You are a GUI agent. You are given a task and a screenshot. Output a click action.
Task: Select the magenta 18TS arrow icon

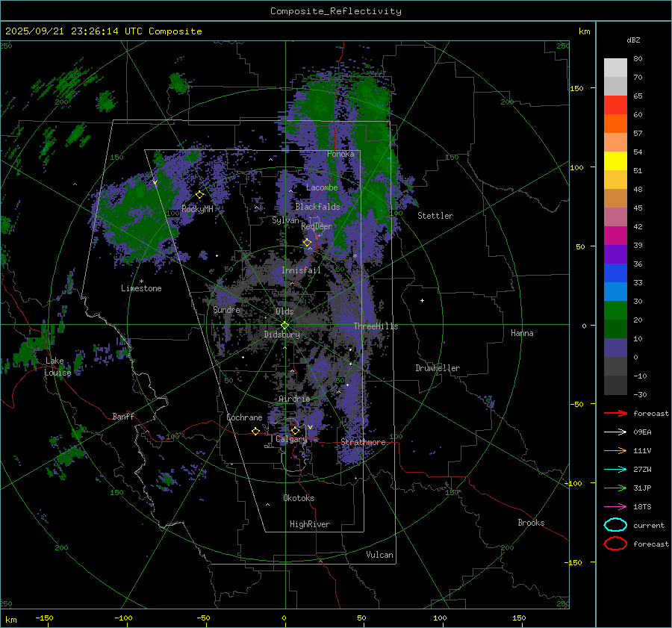(x=615, y=506)
